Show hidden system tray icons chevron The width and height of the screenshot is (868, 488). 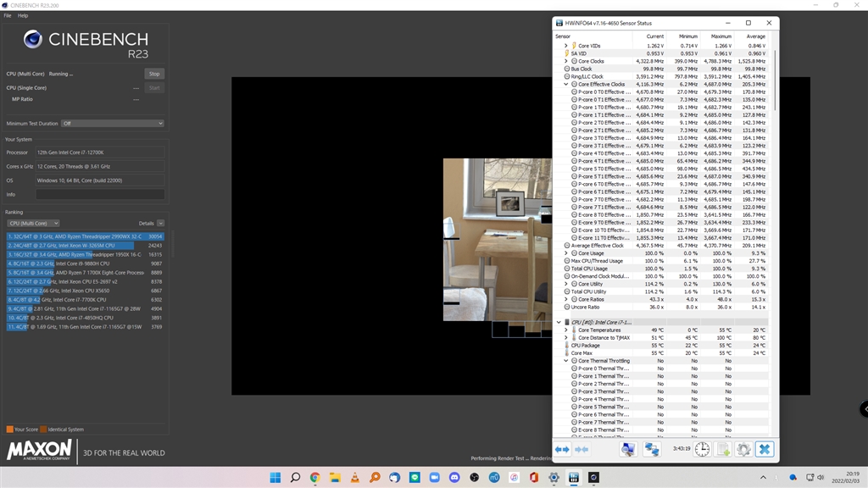pos(763,478)
